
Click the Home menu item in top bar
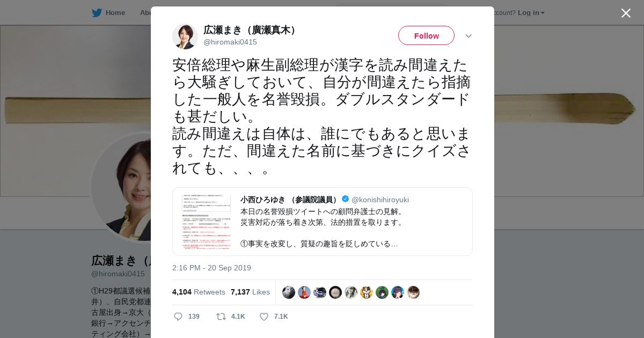point(115,12)
